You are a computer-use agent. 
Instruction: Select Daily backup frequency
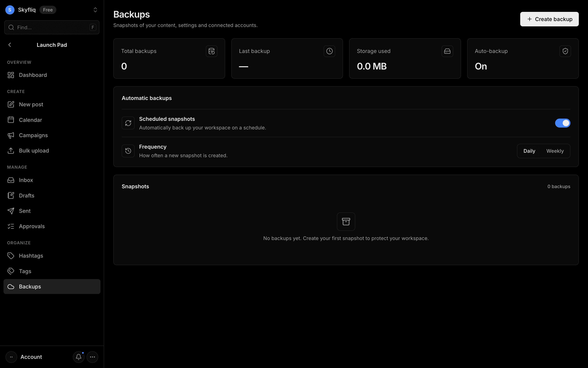529,151
